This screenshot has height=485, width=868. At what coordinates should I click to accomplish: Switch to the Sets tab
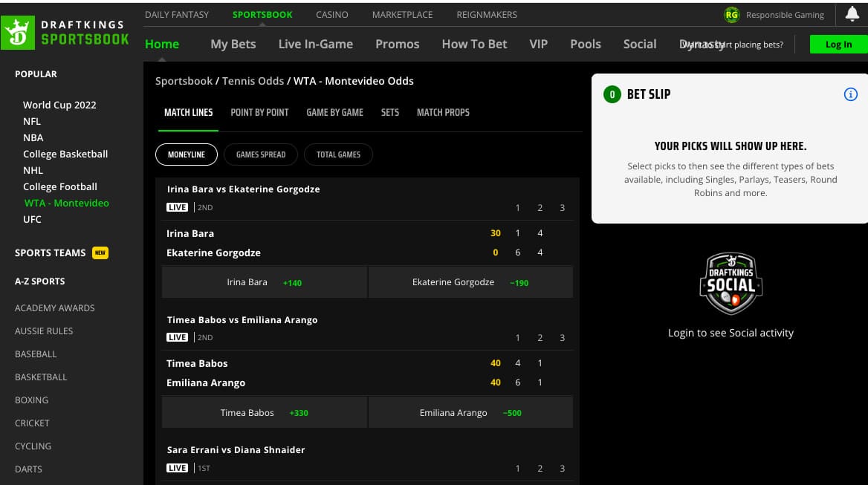coord(389,113)
